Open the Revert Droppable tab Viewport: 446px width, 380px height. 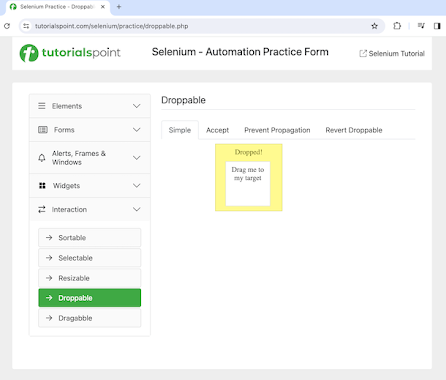click(354, 130)
